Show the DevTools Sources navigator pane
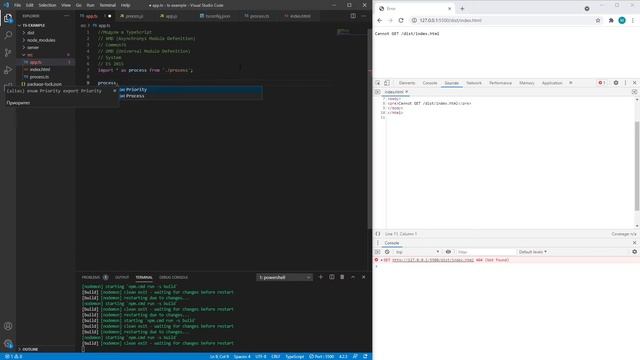This screenshot has width=640, height=360. 378,92
